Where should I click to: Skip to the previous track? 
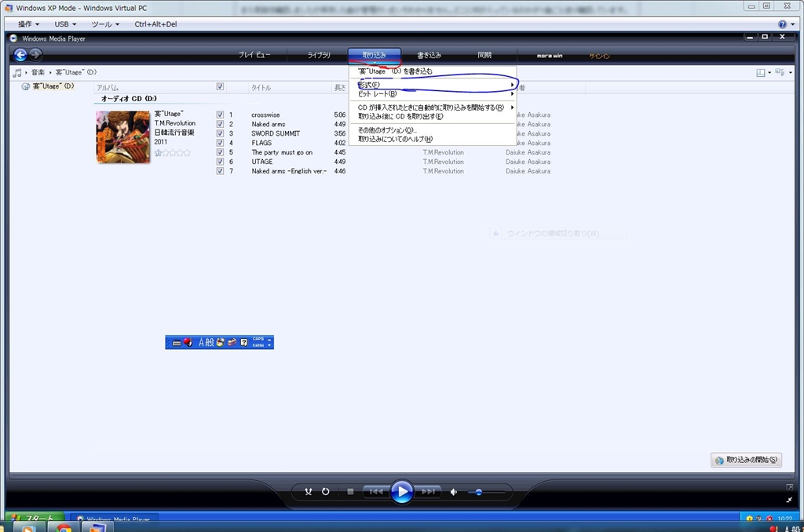click(376, 491)
